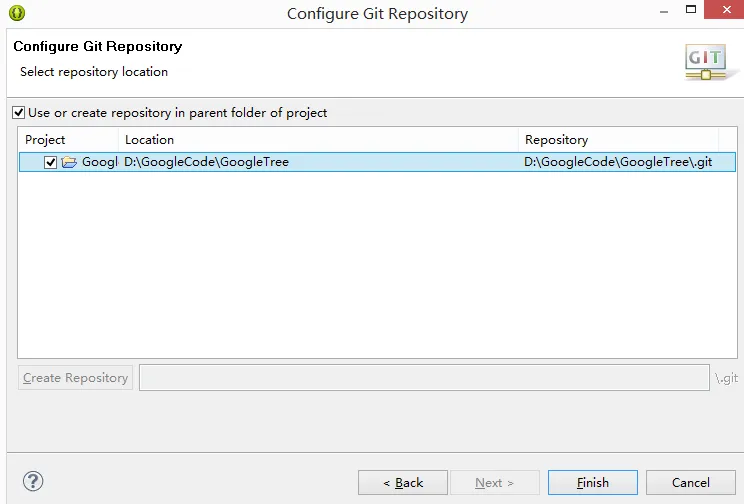Uncheck the project row checkbox
The image size is (744, 504).
(x=51, y=162)
